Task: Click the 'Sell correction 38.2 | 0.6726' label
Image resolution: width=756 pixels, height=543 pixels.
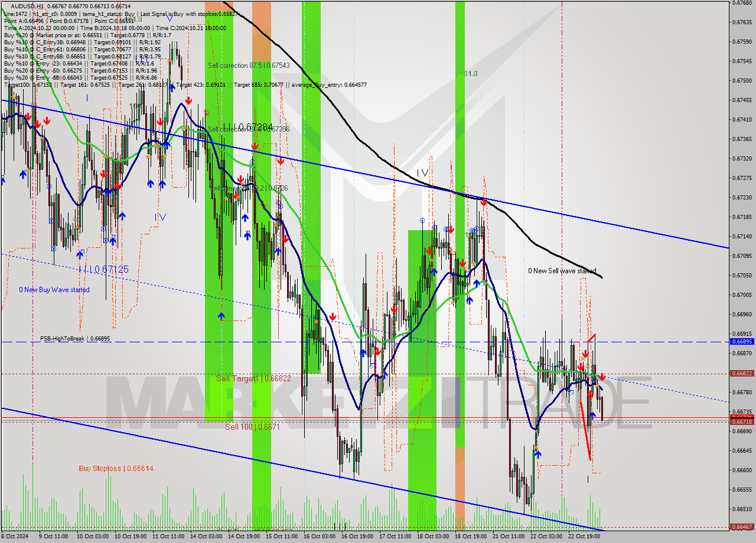Action: tap(249, 188)
